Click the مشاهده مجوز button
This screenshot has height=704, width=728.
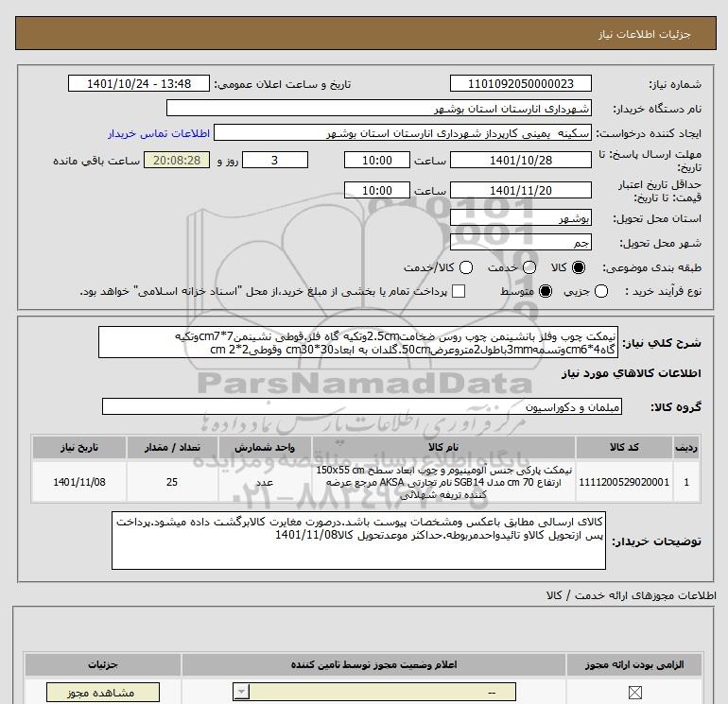[103, 693]
